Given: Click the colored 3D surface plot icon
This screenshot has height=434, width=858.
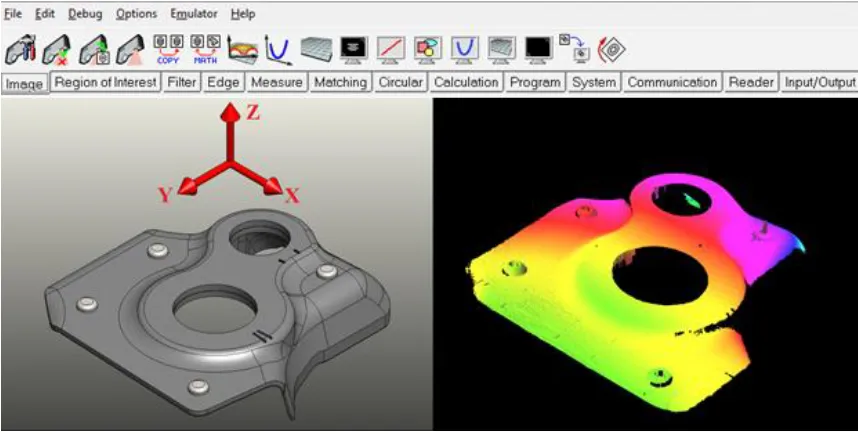Looking at the screenshot, I should click(242, 50).
